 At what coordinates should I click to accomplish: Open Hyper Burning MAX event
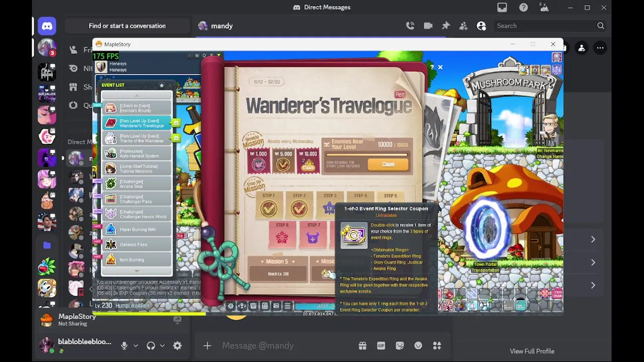pyautogui.click(x=137, y=229)
